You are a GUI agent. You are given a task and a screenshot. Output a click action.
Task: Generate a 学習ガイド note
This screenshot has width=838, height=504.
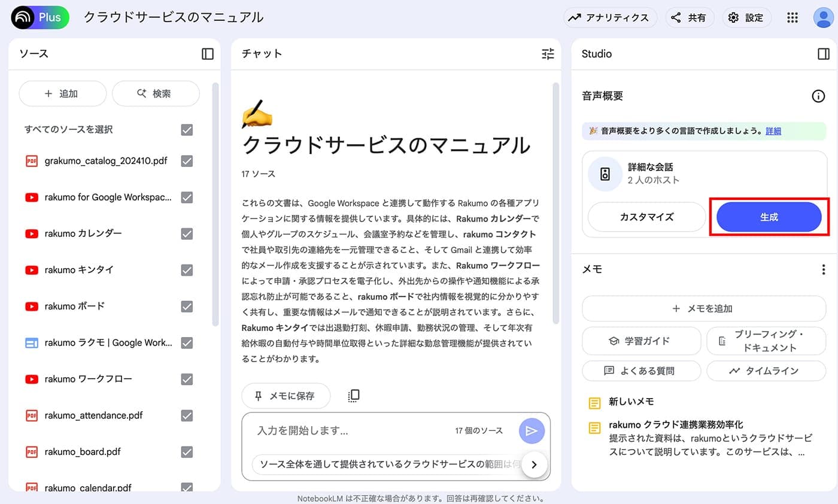641,341
